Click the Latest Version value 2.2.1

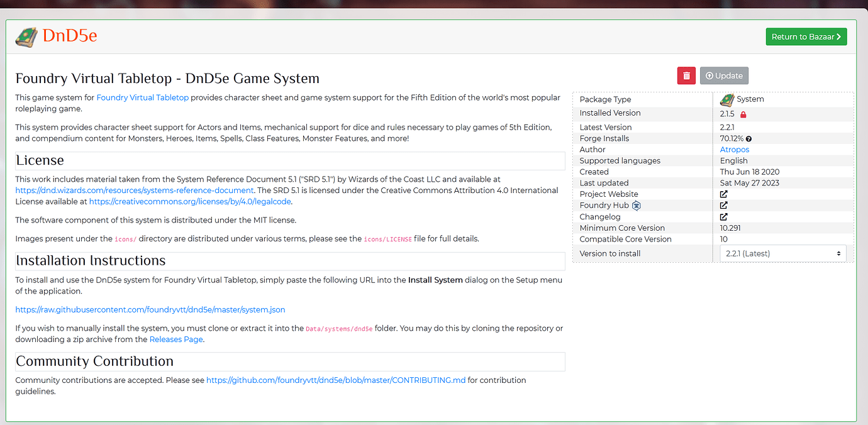pyautogui.click(x=728, y=127)
